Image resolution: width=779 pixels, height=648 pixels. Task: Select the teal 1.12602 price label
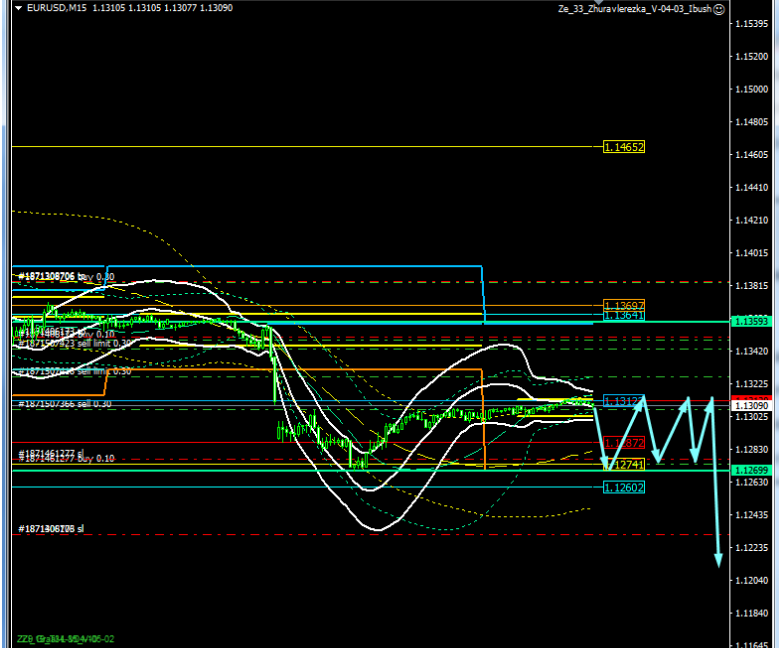(623, 487)
